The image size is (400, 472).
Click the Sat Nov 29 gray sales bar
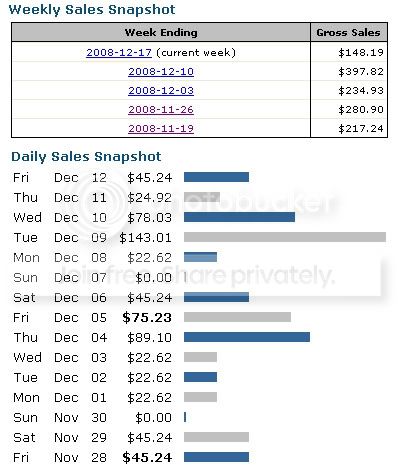click(216, 437)
